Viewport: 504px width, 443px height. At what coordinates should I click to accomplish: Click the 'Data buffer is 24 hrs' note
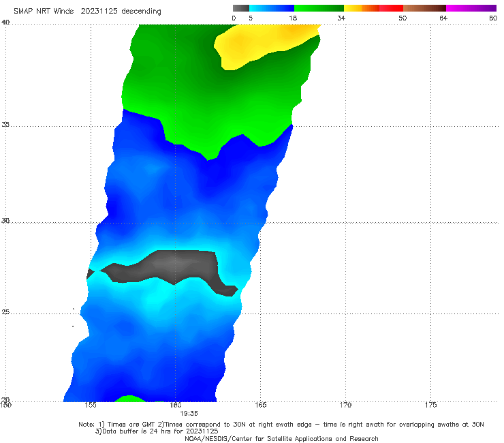coord(157,431)
